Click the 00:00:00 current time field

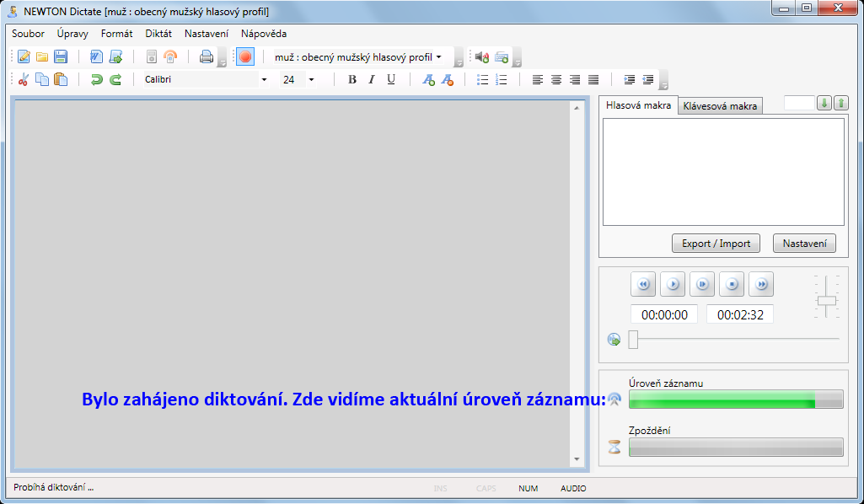[x=664, y=314]
